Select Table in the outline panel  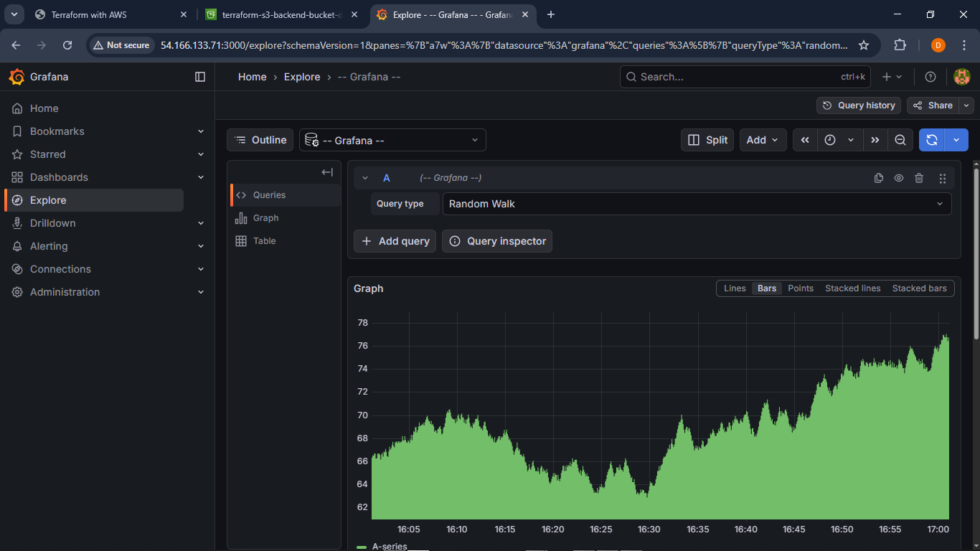pos(264,241)
